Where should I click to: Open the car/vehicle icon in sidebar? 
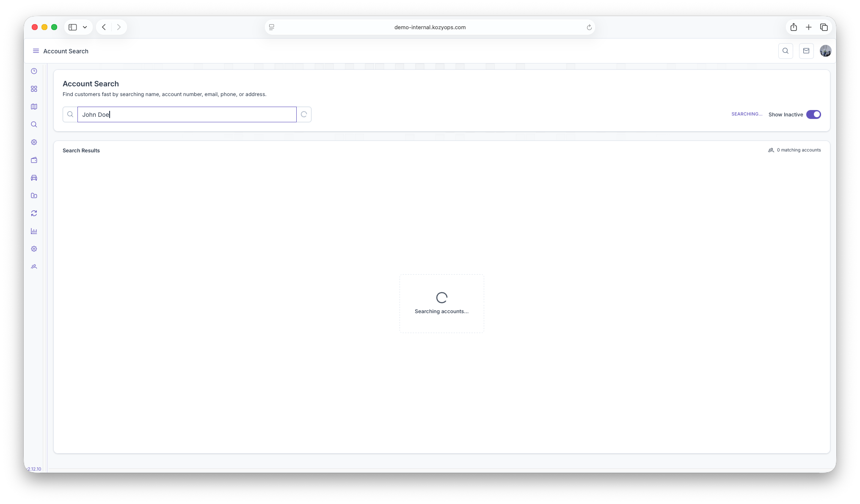click(34, 178)
